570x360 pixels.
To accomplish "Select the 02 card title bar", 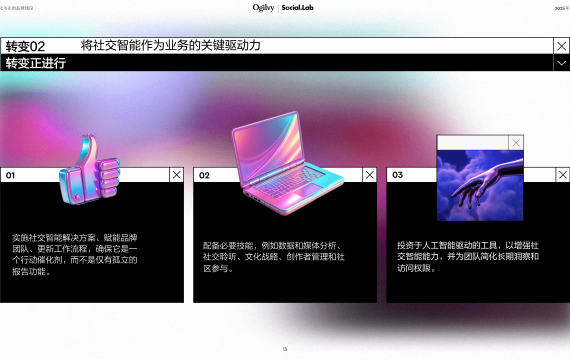I will (278, 175).
